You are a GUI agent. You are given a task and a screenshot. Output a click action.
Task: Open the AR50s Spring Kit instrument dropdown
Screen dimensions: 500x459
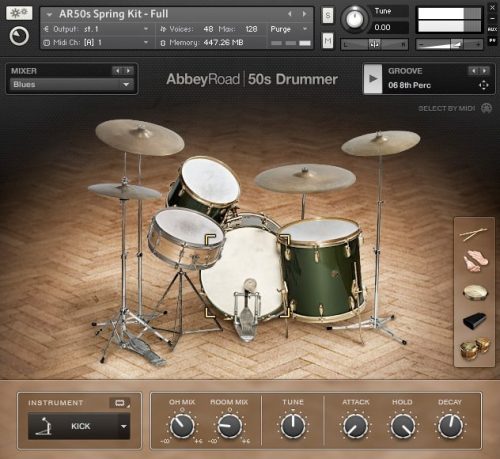(x=50, y=15)
